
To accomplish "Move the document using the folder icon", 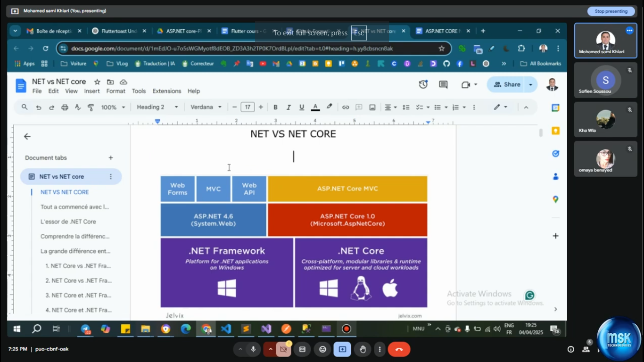I will coord(110,82).
